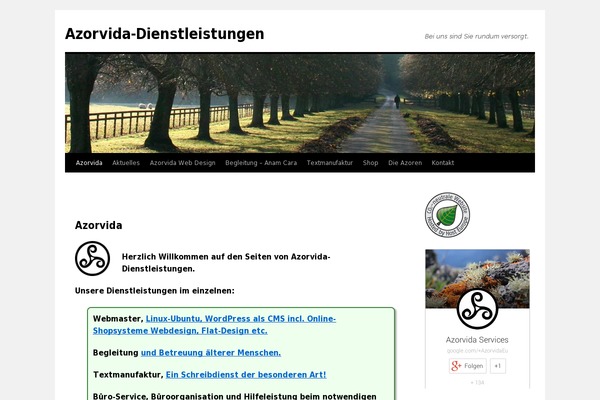Click the 'Herzlich Willkommen' greeting paragraph
The width and height of the screenshot is (600, 400).
(226, 263)
